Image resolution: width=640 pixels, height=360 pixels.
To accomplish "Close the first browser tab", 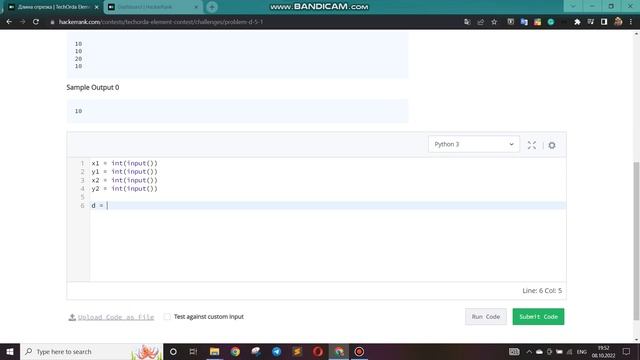I will coord(97,7).
